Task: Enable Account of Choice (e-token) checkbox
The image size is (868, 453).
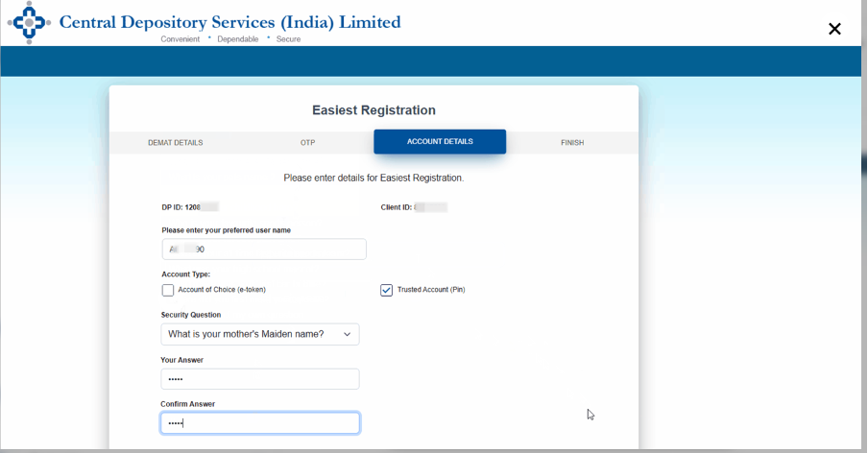Action: point(168,290)
